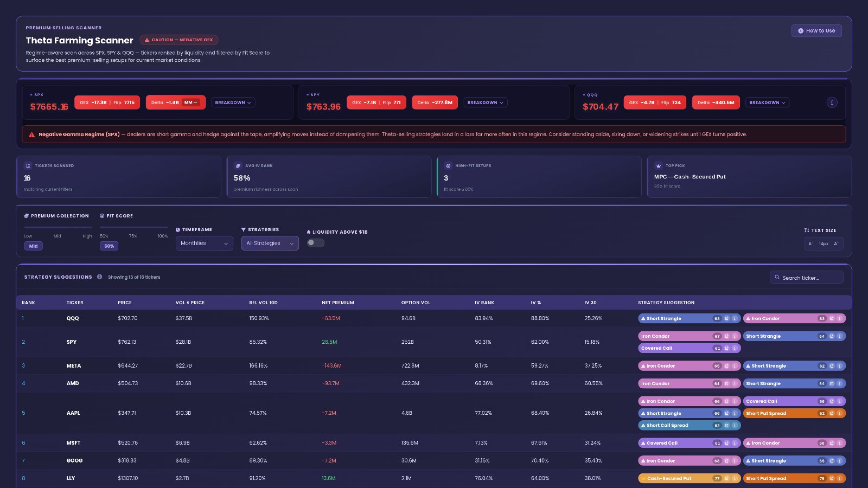868x488 pixels.
Task: Open the Monthlies timeframe dropdown
Action: 204,243
